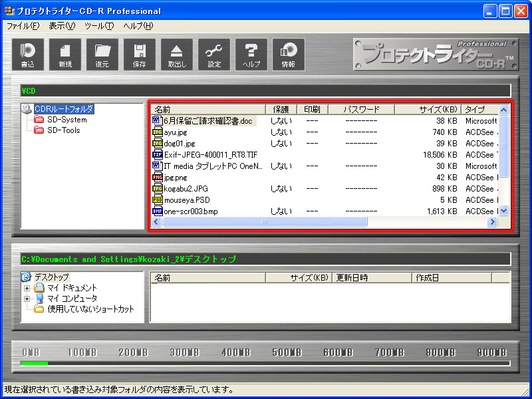The width and height of the screenshot is (532, 399).
Task: Open the 表示(V) menu
Action: click(62, 26)
